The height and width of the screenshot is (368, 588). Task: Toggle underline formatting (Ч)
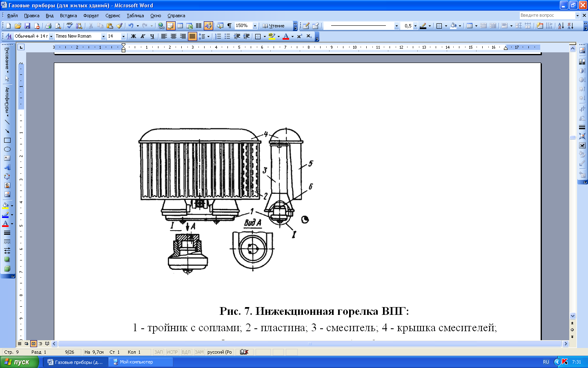click(152, 36)
